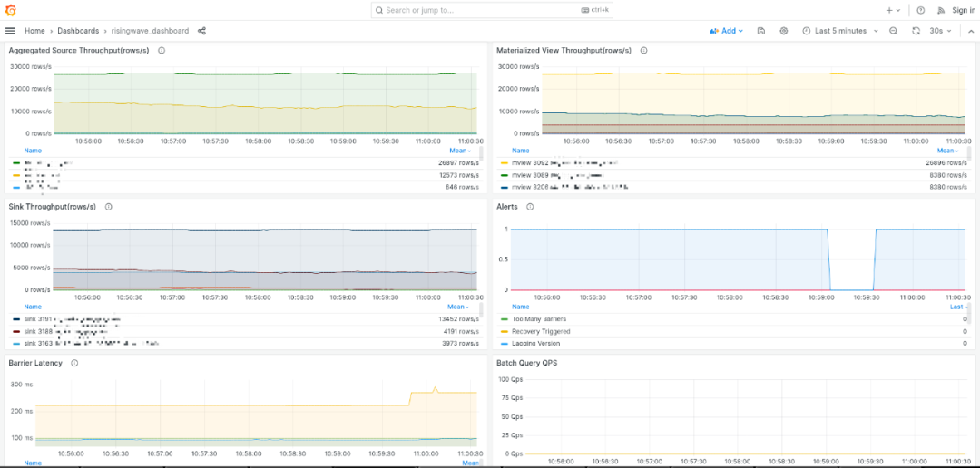Show info for Barrier Latency panel
This screenshot has height=468, width=980.
(x=74, y=363)
